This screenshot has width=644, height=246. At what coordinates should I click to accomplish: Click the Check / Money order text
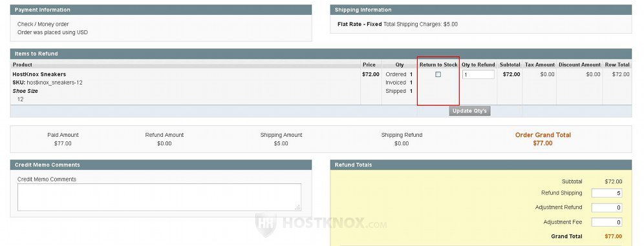(43, 24)
